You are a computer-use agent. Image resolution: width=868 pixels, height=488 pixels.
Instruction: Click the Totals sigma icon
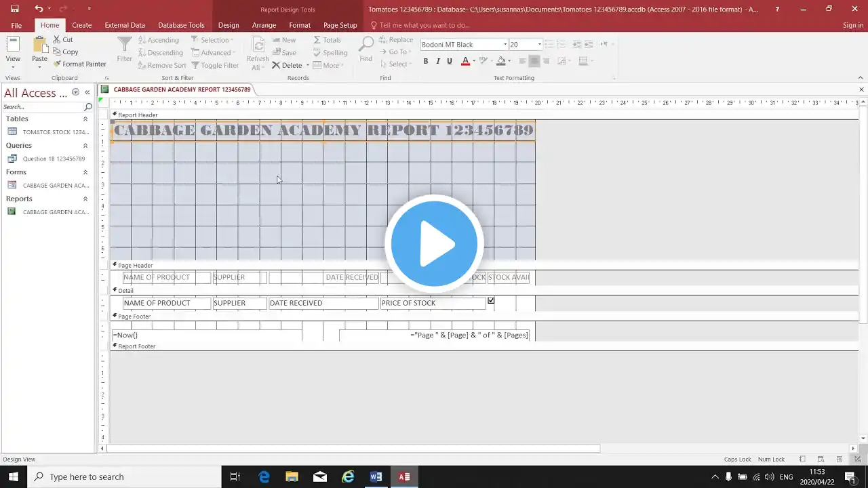[317, 40]
